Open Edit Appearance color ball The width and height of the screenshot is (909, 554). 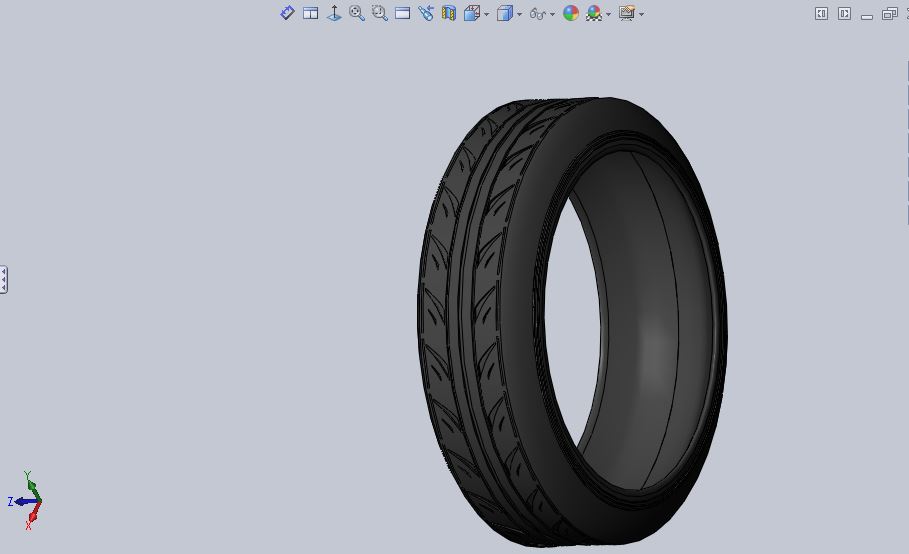571,13
